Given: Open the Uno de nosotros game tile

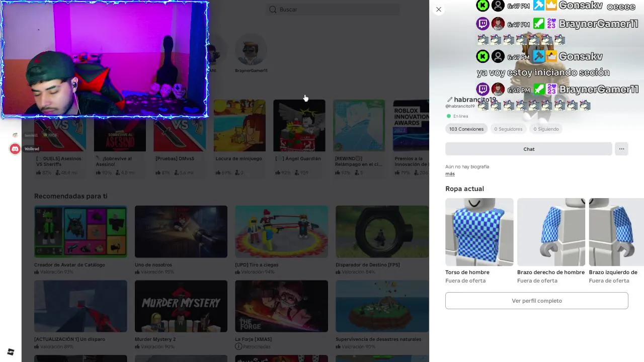Looking at the screenshot, I should (181, 232).
